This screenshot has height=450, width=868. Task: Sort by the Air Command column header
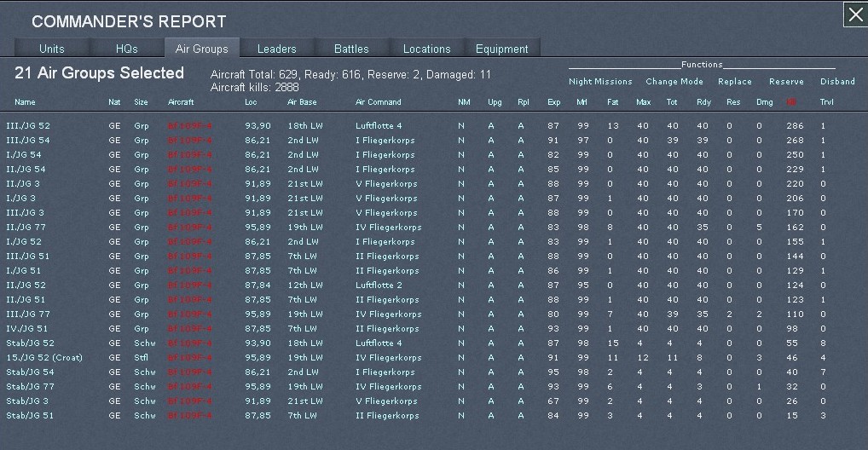click(x=378, y=102)
